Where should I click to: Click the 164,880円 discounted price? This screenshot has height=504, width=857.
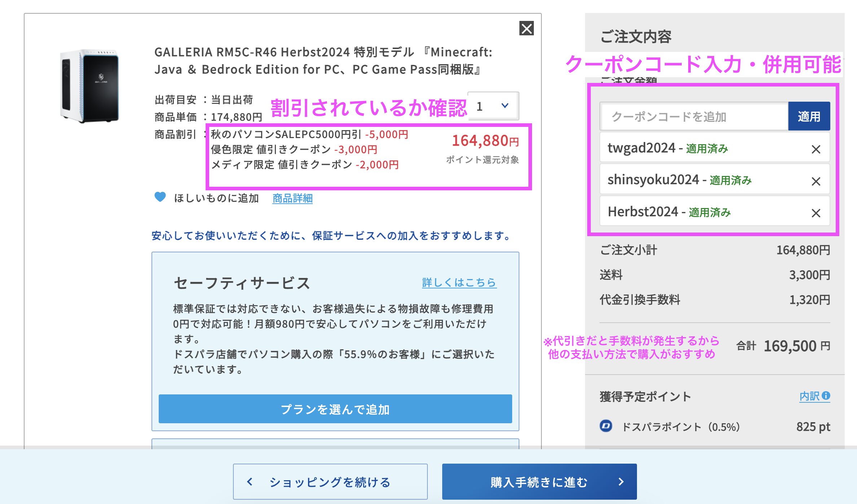[485, 141]
